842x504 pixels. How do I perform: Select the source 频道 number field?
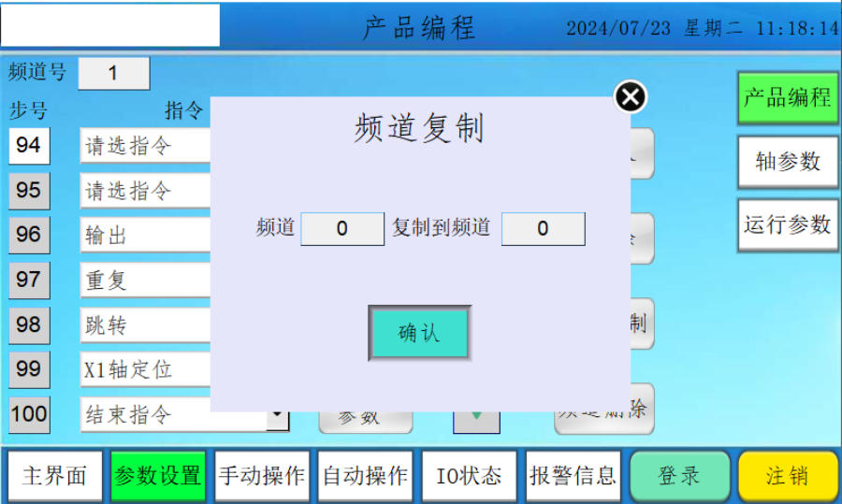tap(342, 228)
